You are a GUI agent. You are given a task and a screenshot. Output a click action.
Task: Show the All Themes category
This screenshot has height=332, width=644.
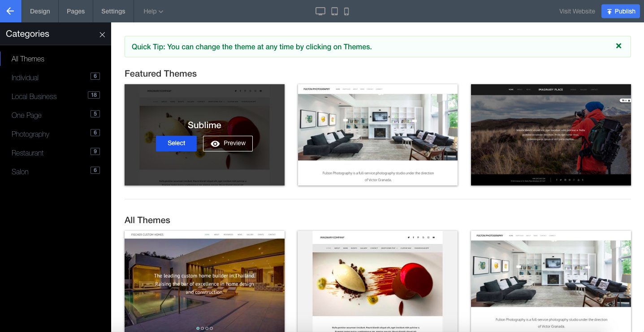[28, 59]
